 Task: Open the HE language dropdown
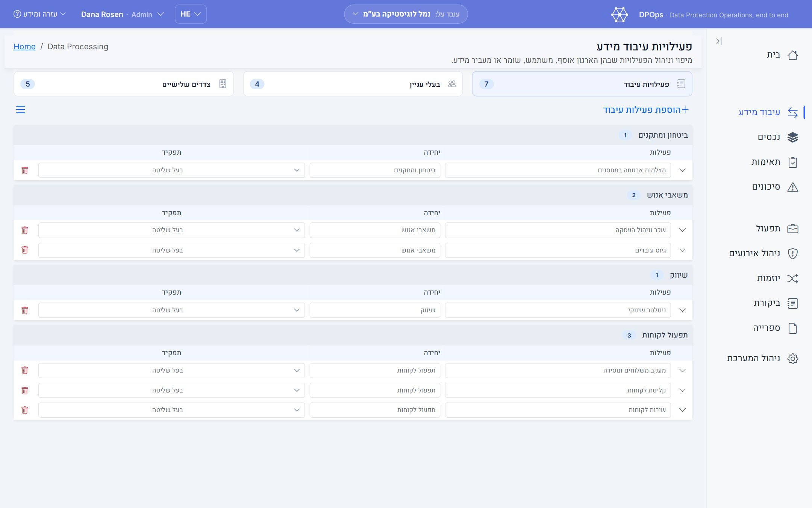point(191,14)
